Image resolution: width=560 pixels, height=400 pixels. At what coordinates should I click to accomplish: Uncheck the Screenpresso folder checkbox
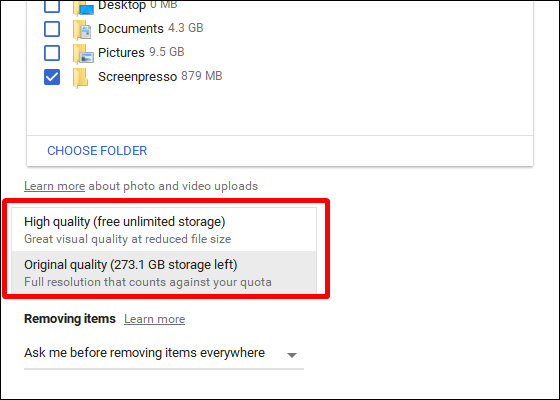(52, 77)
